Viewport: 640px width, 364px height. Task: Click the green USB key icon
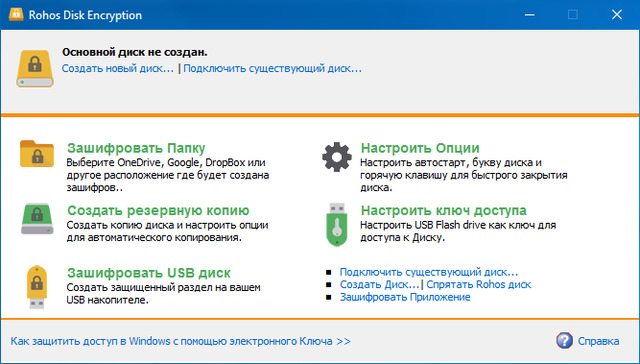[337, 225]
